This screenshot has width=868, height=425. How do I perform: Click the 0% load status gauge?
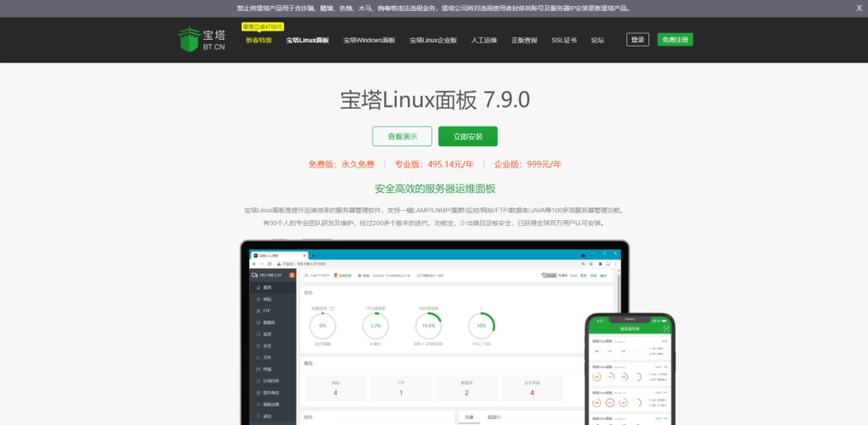(323, 326)
